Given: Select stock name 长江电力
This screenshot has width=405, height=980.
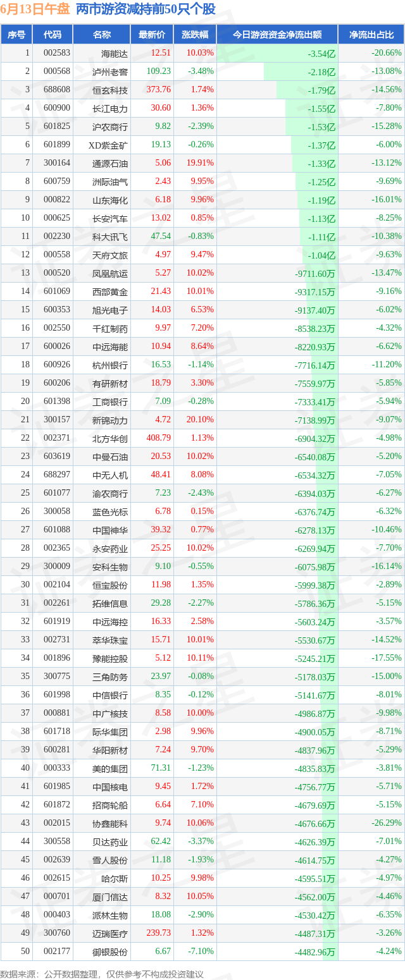Looking at the screenshot, I should (110, 109).
